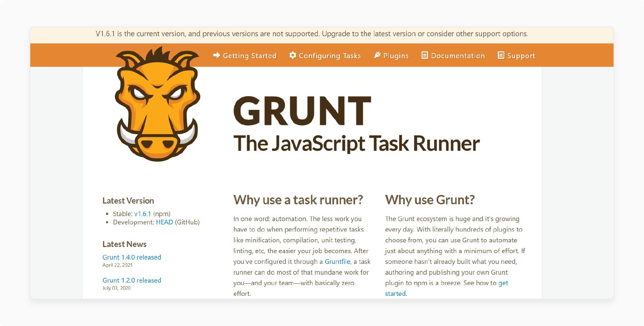644x326 pixels.
Task: Click the 'GRUNT' title heading
Action: click(x=302, y=111)
